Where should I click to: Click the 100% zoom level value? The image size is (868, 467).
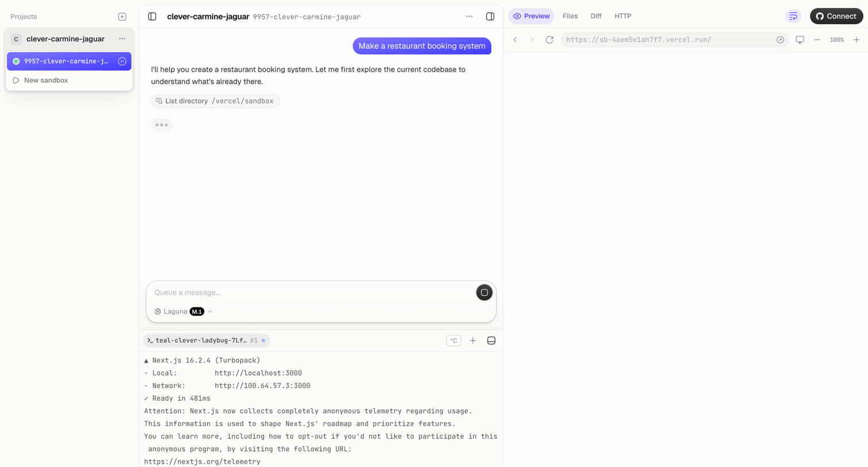[837, 40]
